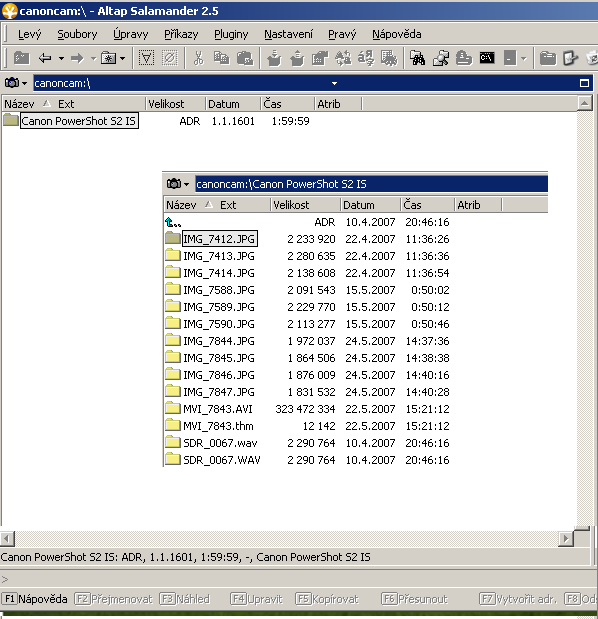The height and width of the screenshot is (619, 598).
Task: Click the Unselect files icon
Action: coord(170,58)
